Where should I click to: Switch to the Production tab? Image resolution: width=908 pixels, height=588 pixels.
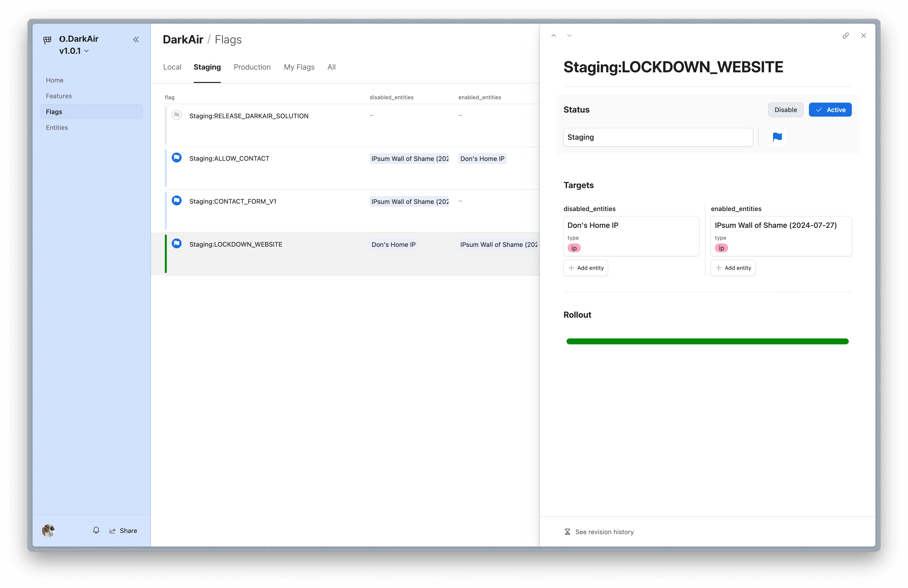coord(252,67)
